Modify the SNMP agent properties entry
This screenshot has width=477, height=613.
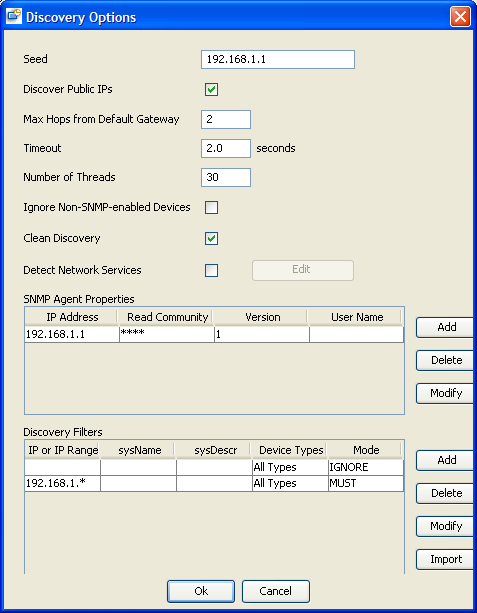(x=446, y=393)
